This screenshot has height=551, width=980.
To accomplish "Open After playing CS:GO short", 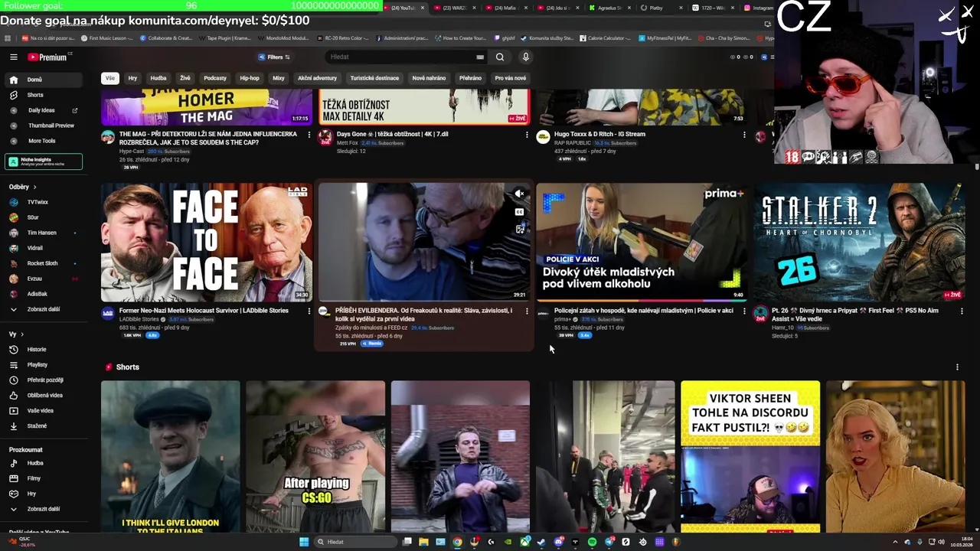I will pos(315,456).
